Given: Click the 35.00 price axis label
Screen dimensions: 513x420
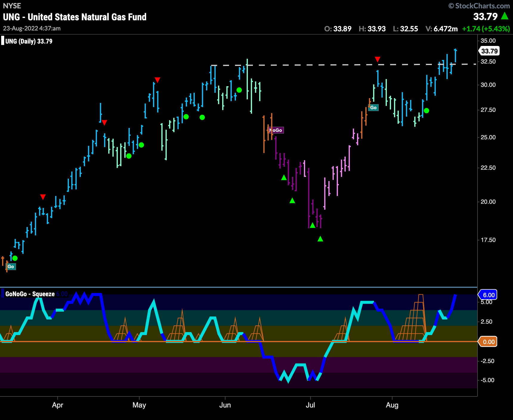Looking at the screenshot, I should click(488, 41).
